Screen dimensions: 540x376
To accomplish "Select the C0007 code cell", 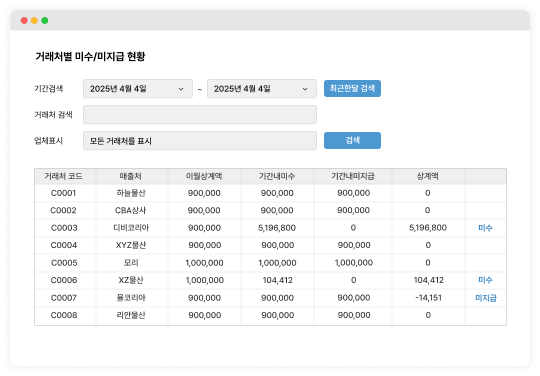I will (64, 298).
